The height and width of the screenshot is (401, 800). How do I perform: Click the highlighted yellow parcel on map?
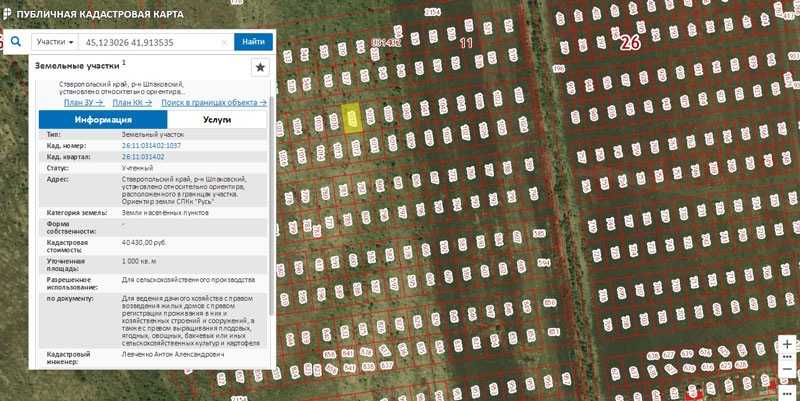point(352,119)
